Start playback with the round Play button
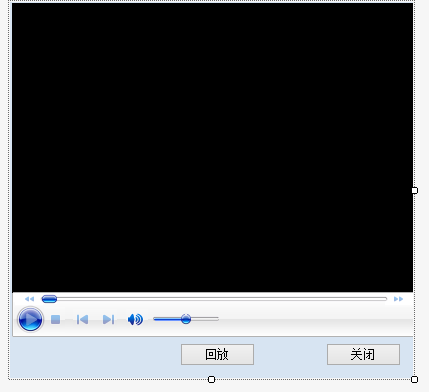This screenshot has height=392, width=429. coord(30,319)
